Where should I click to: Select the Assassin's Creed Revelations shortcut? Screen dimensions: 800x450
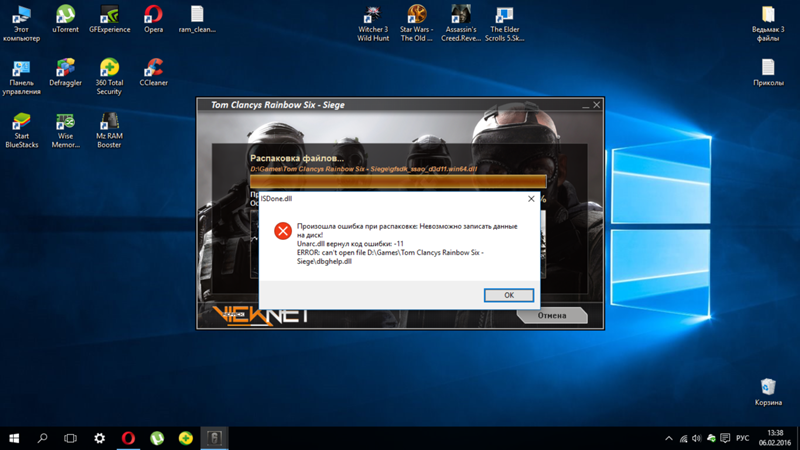coord(461,23)
